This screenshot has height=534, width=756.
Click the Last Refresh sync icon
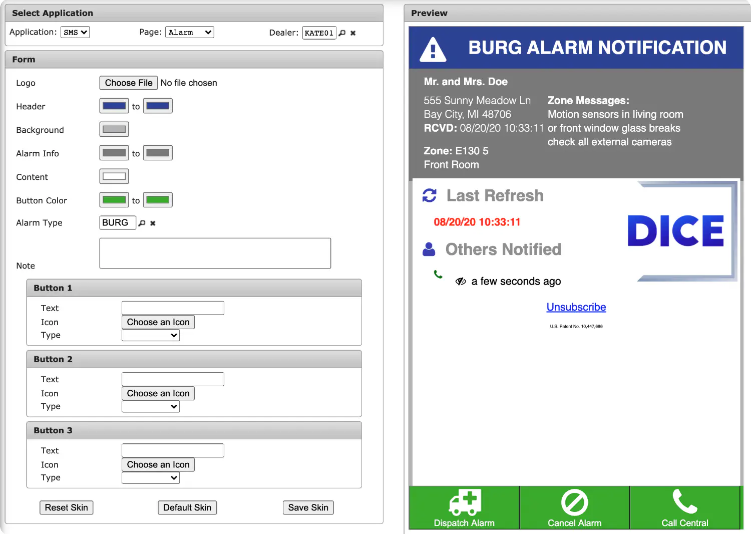point(430,195)
